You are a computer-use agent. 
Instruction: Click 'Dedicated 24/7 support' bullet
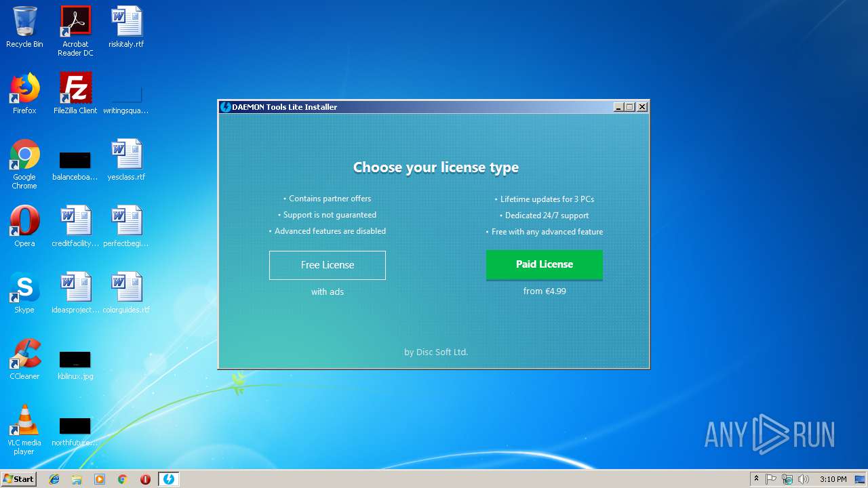pos(545,216)
